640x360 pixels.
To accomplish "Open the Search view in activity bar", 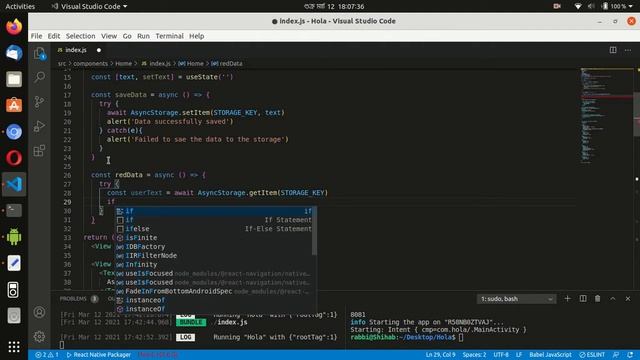I will pyautogui.click(x=40, y=77).
